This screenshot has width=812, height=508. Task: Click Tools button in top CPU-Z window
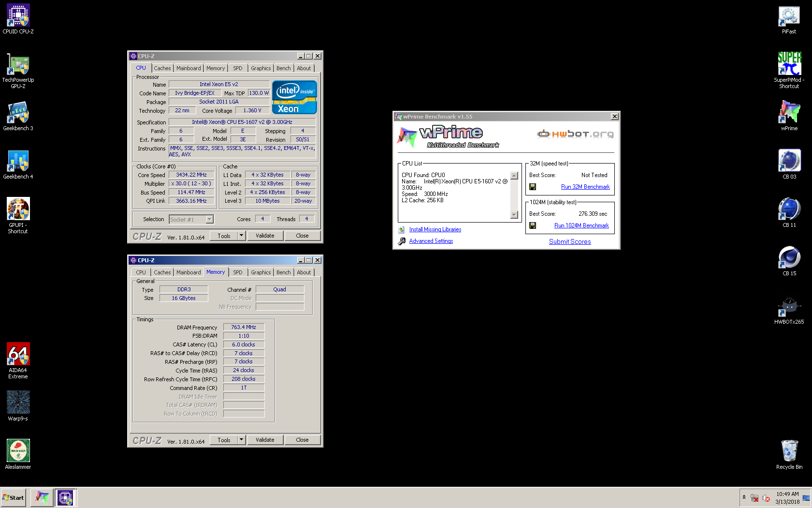pyautogui.click(x=224, y=236)
